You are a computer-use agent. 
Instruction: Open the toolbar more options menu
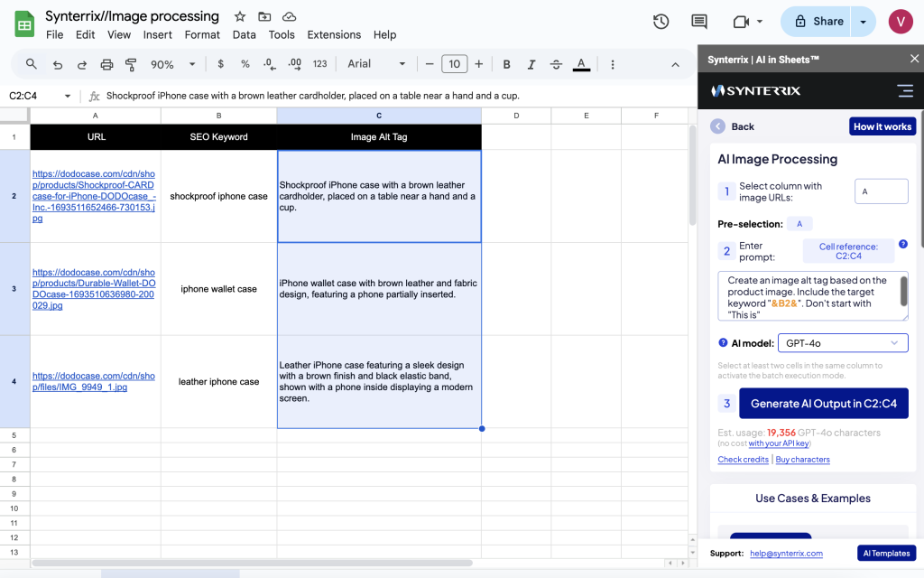tap(613, 64)
